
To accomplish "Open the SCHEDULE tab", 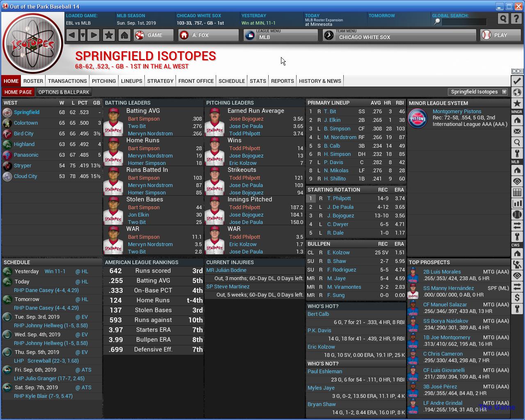I will point(232,81).
